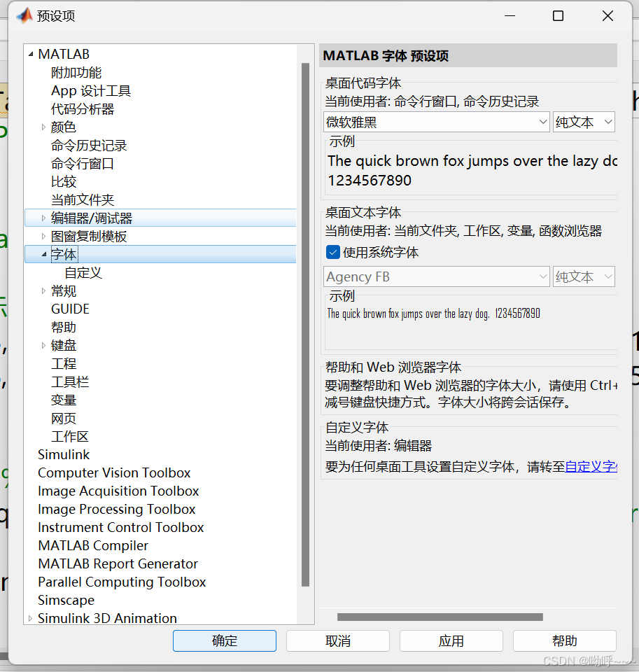
Task: Expand the 编辑器/调试器 tree node
Action: click(x=43, y=218)
